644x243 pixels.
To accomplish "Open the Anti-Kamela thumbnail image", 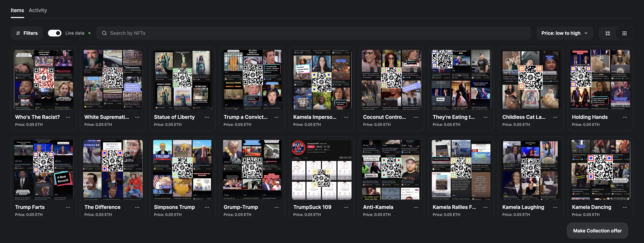I will [391, 169].
